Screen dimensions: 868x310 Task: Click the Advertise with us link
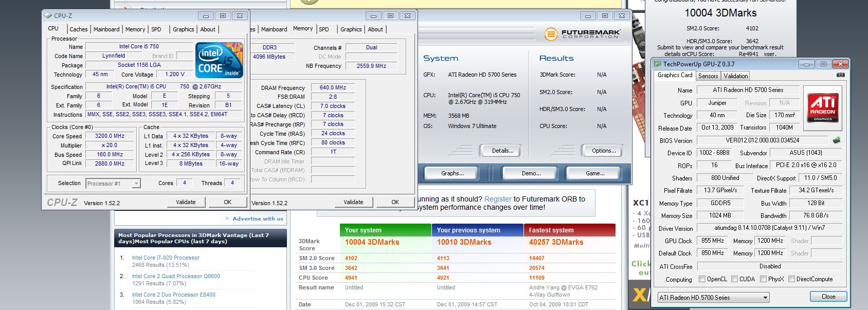point(258,218)
